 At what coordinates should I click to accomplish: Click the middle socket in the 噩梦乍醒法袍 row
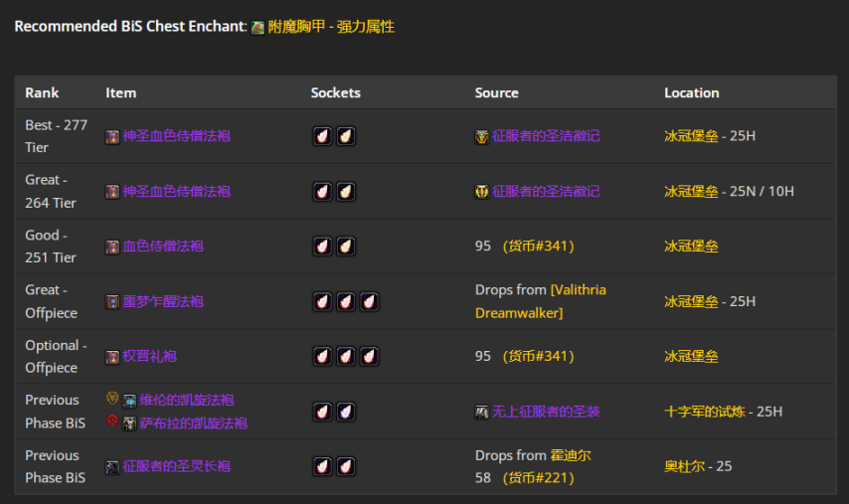[345, 301]
